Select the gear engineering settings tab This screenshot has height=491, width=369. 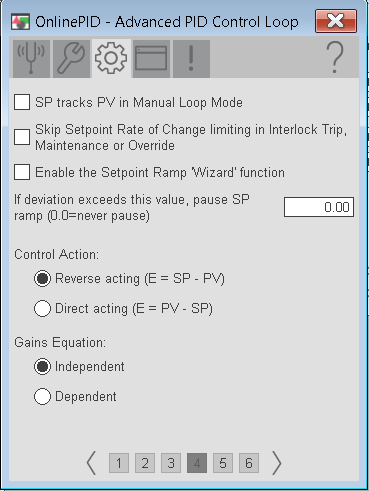pyautogui.click(x=111, y=59)
